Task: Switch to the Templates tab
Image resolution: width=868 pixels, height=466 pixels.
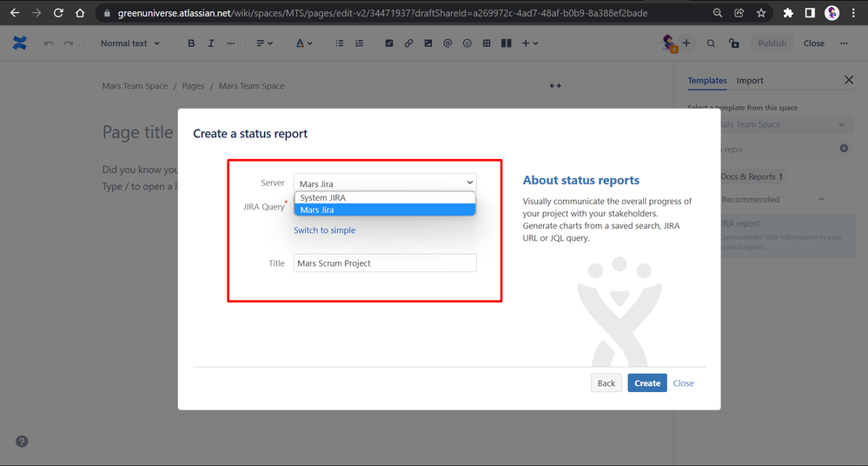Action: pos(707,80)
